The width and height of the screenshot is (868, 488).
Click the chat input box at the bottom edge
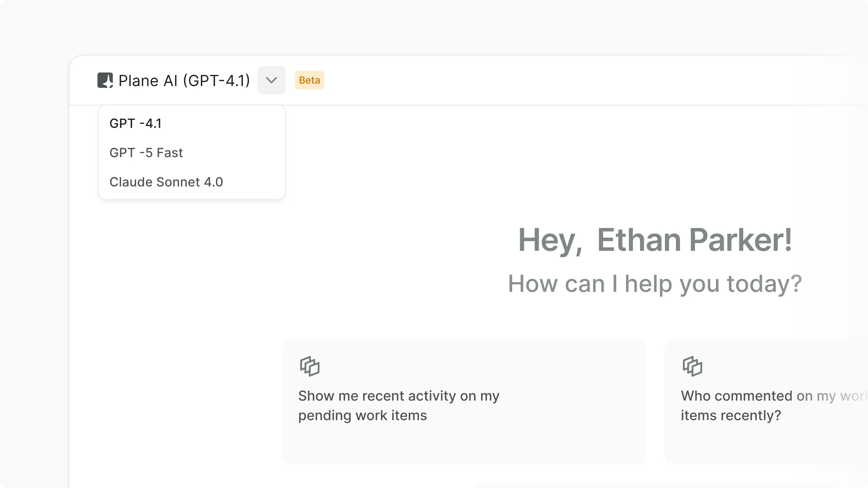point(671,486)
